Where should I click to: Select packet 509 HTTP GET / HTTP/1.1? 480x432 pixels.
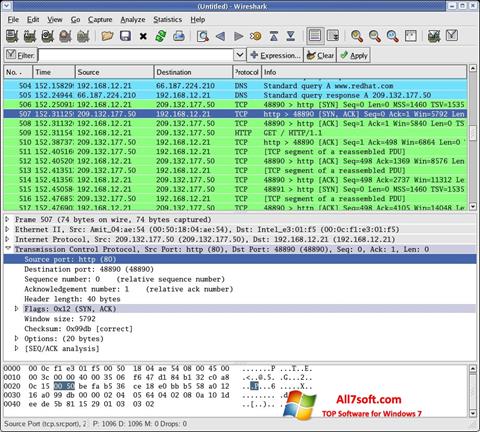click(x=235, y=133)
